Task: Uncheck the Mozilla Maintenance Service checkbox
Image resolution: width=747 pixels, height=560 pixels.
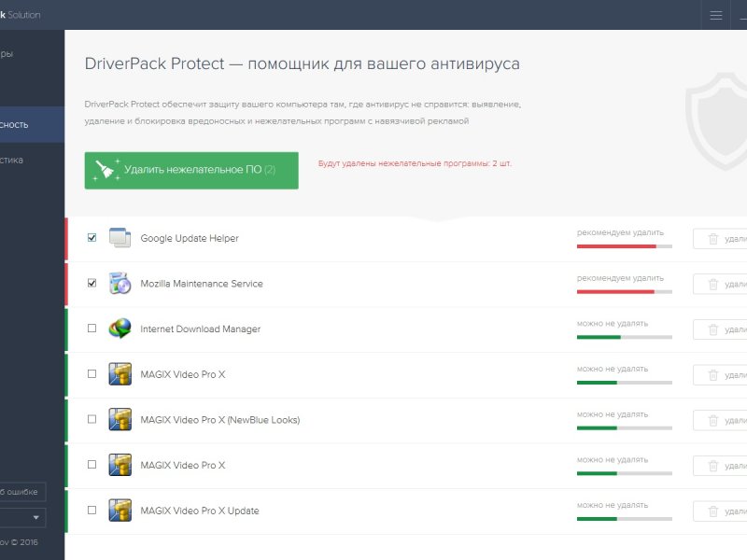Action: point(92,283)
